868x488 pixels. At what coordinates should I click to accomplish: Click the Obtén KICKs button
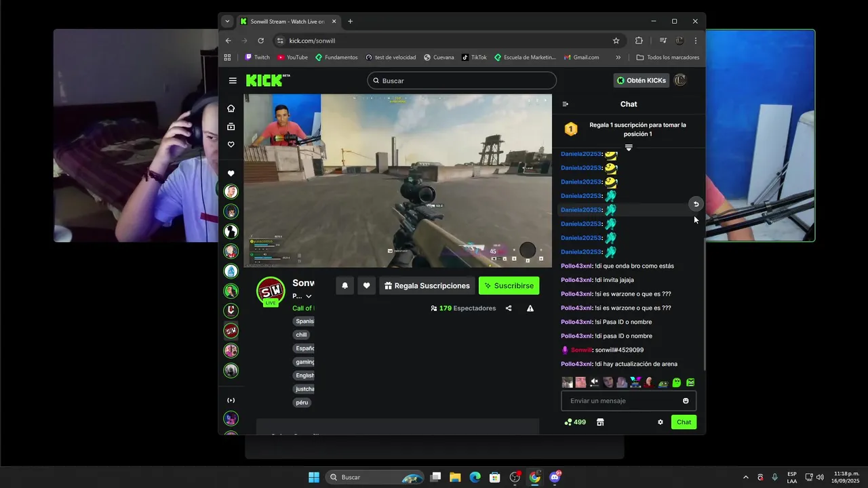pos(642,81)
